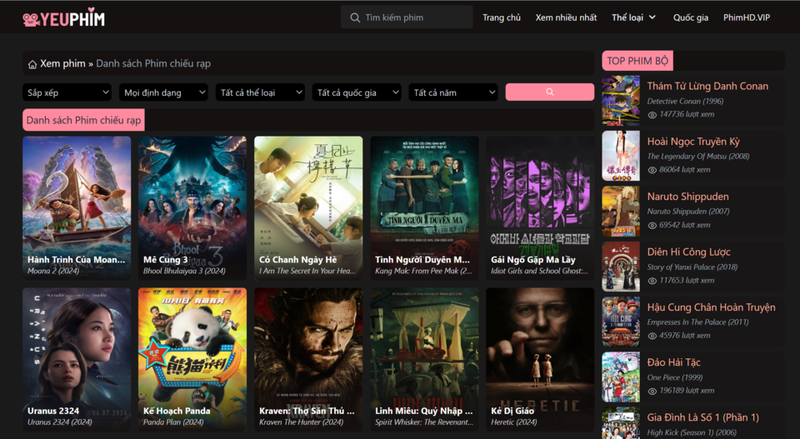
Task: Open the Xem nhiều nhất menu item
Action: click(566, 18)
